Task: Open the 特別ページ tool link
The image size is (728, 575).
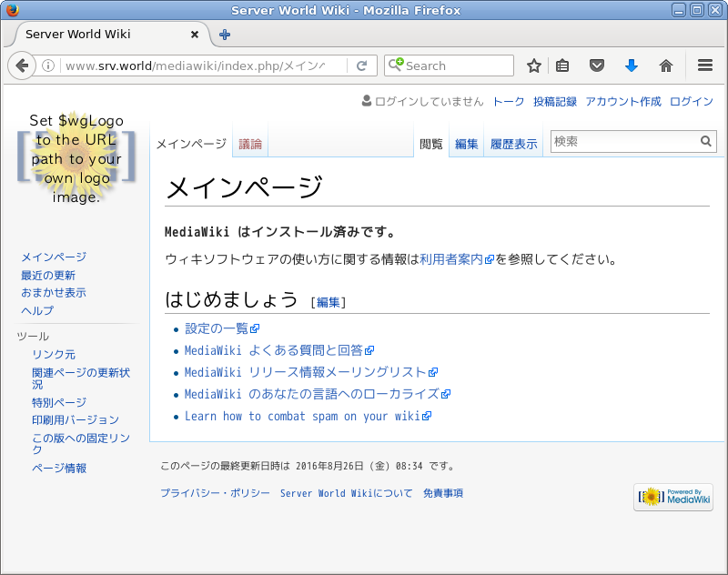Action: [x=59, y=402]
